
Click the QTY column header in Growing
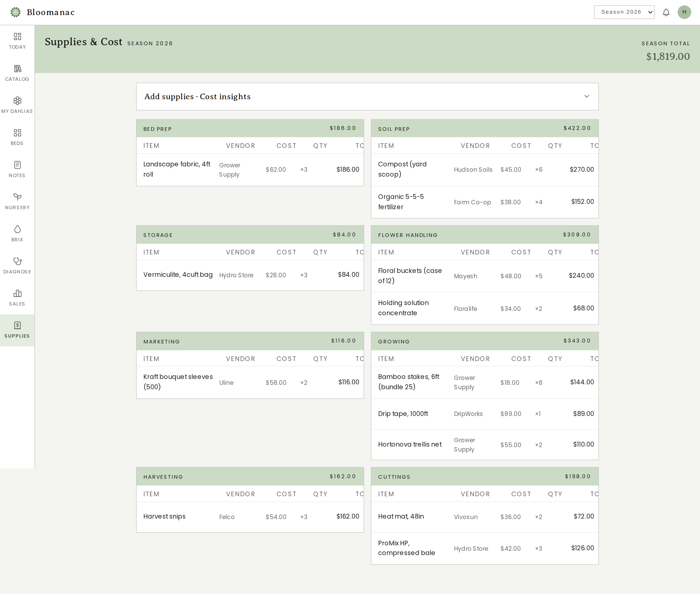point(555,359)
